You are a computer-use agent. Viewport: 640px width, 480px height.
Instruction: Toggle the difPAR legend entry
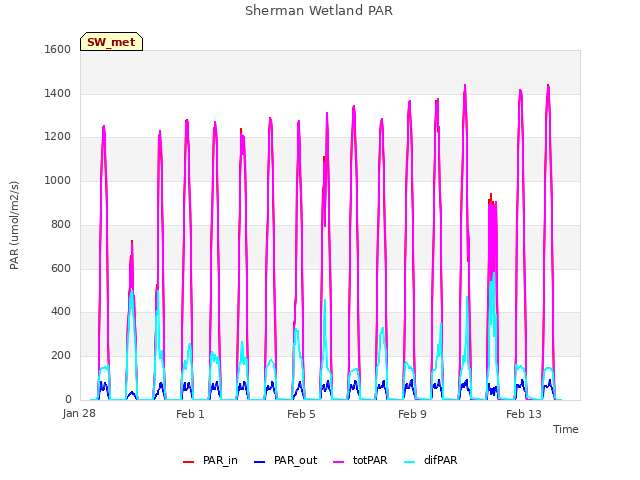(x=431, y=460)
